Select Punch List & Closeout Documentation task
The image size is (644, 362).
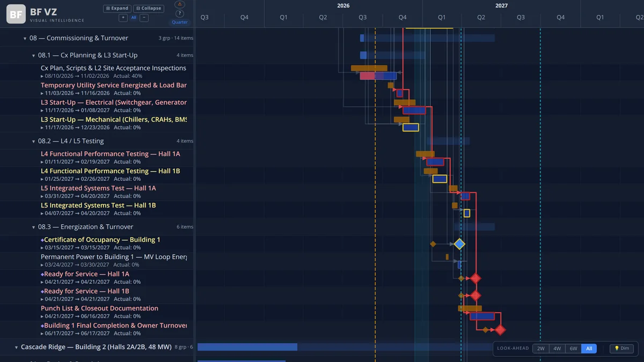99,308
